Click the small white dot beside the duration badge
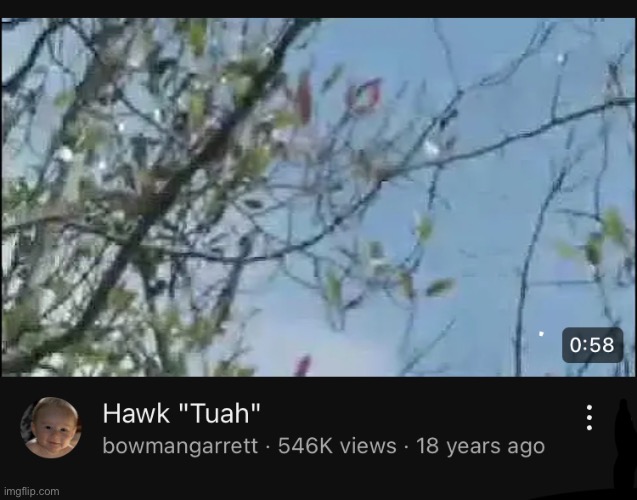Screen dimensions: 637x500 click(541, 334)
